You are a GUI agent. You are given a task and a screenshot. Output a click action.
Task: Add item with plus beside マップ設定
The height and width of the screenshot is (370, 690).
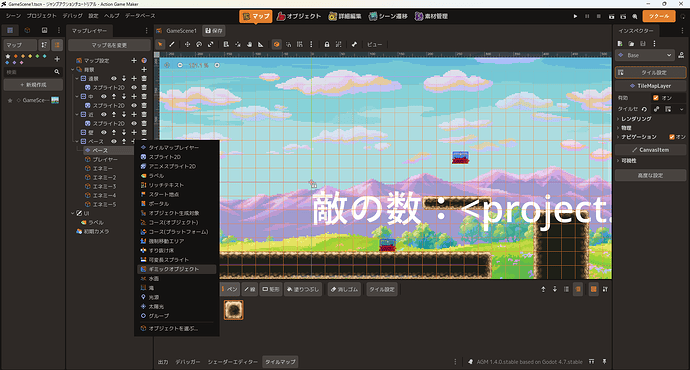pyautogui.click(x=134, y=60)
